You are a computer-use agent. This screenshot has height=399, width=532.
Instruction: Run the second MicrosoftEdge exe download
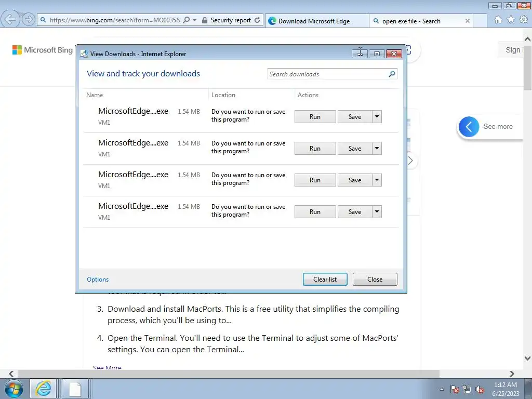[x=315, y=148]
